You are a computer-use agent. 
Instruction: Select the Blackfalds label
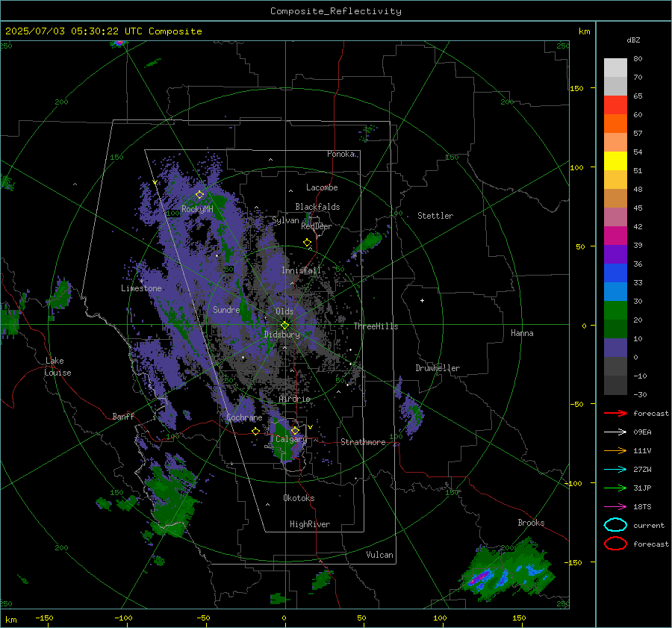point(317,207)
